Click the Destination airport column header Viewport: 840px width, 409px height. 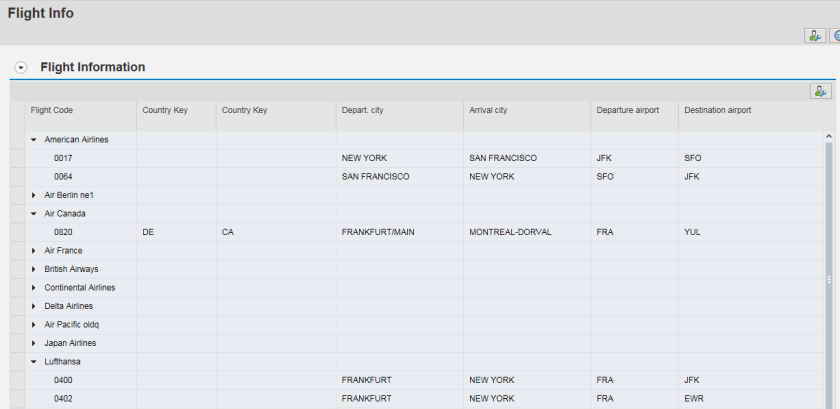tap(717, 110)
